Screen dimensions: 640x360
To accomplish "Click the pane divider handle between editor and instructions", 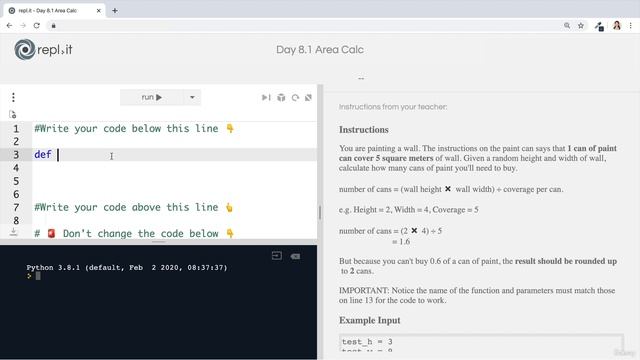I will tap(320, 212).
